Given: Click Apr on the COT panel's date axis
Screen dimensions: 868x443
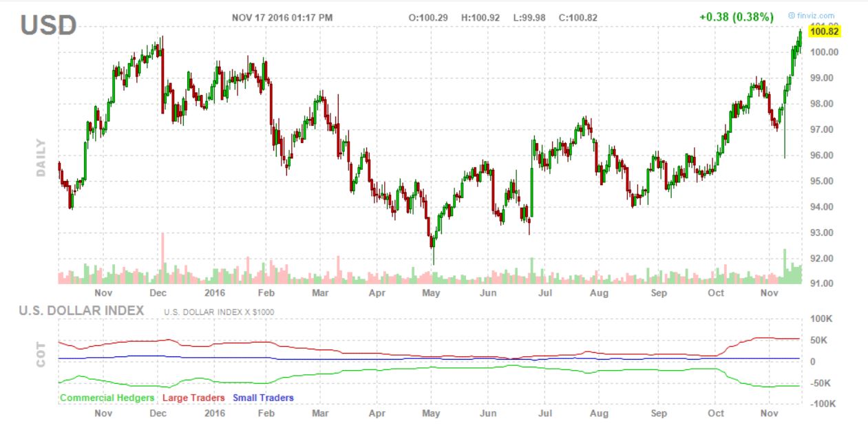Looking at the screenshot, I should coord(377,413).
